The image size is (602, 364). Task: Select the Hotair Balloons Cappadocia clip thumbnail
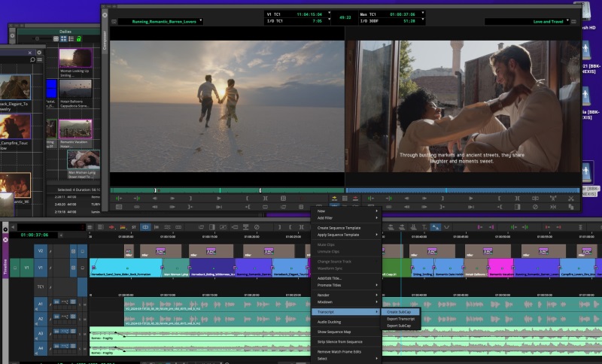74,89
